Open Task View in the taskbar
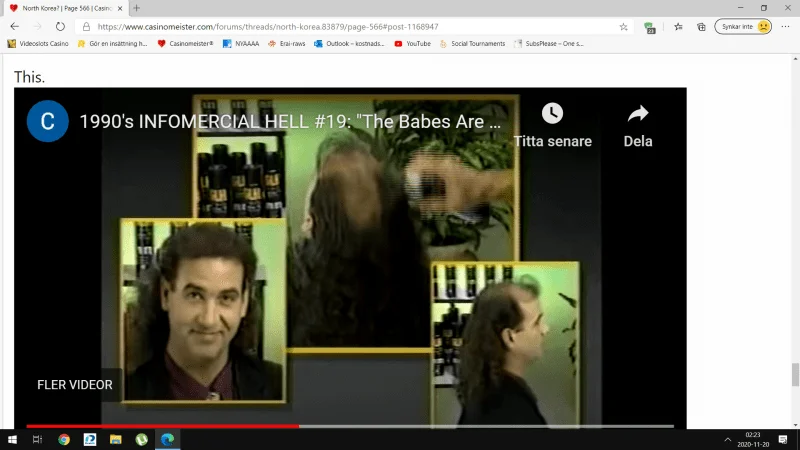The image size is (800, 450). coord(37,439)
